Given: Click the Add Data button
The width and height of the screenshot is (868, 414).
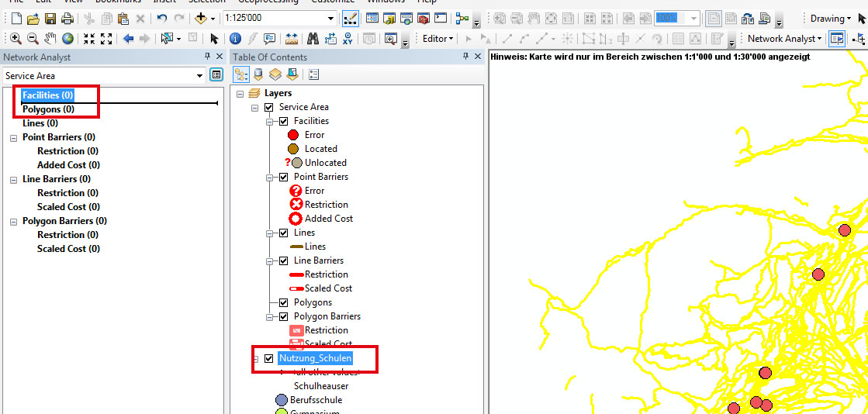Looking at the screenshot, I should [x=201, y=18].
